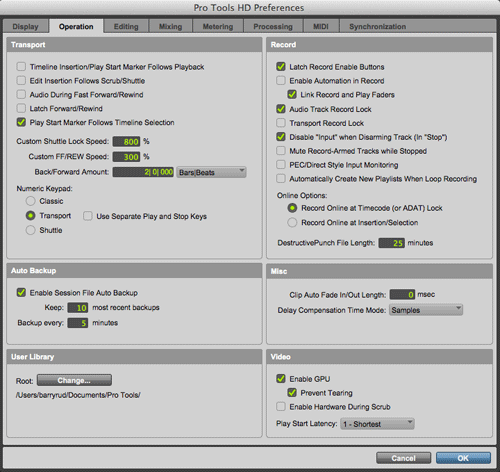Switch to the Processing tab
The width and height of the screenshot is (500, 472).
click(273, 26)
